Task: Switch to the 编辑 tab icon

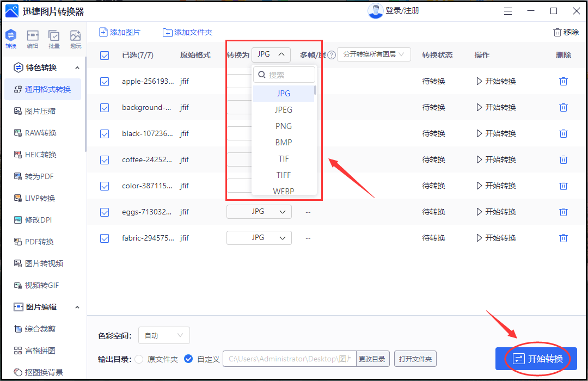Action: pyautogui.click(x=33, y=39)
